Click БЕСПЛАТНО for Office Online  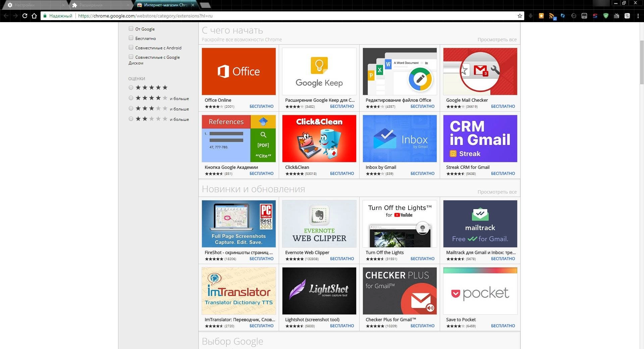[261, 106]
